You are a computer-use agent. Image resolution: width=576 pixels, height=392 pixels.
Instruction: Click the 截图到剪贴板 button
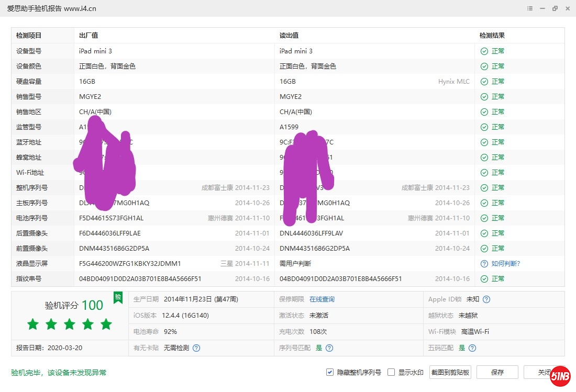coord(450,373)
